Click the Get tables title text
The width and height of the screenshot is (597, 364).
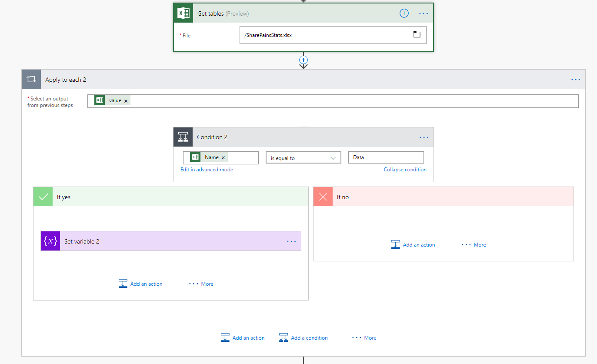[210, 13]
